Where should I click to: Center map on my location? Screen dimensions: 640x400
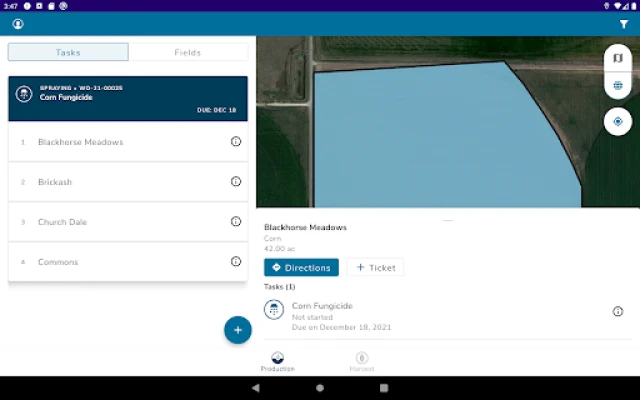pos(618,121)
